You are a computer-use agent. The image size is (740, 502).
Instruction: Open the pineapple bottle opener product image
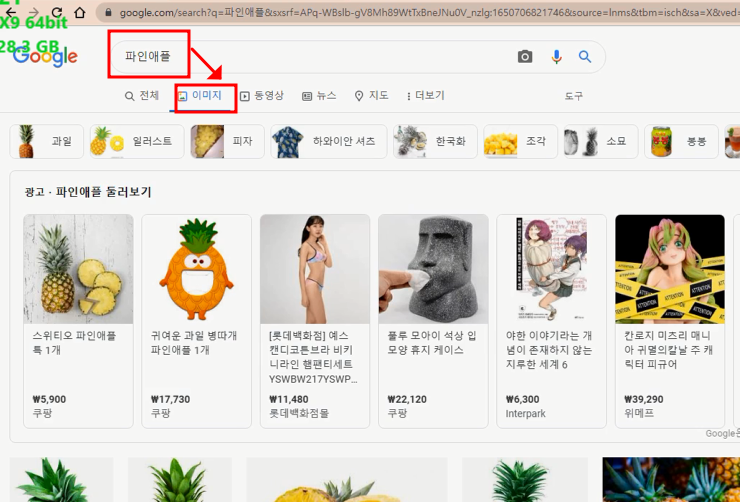coord(196,269)
